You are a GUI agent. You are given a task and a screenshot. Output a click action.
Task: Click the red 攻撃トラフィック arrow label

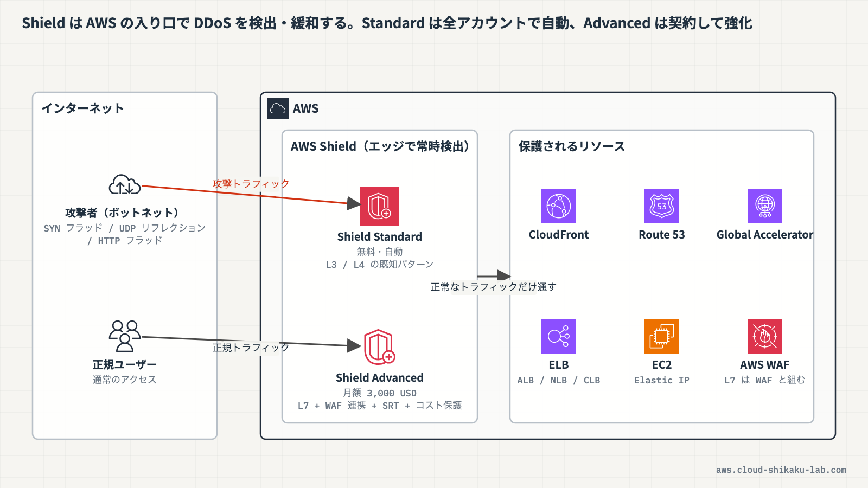[251, 184]
